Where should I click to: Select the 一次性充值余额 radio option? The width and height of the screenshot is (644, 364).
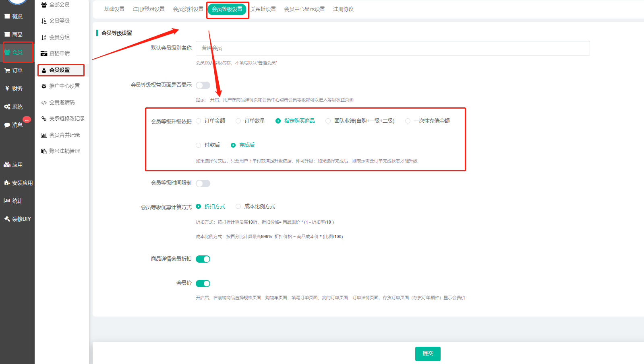pyautogui.click(x=408, y=121)
